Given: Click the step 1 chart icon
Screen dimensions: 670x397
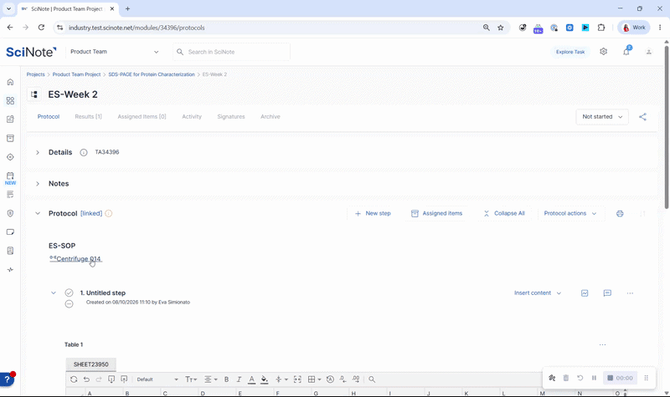Looking at the screenshot, I should (585, 293).
